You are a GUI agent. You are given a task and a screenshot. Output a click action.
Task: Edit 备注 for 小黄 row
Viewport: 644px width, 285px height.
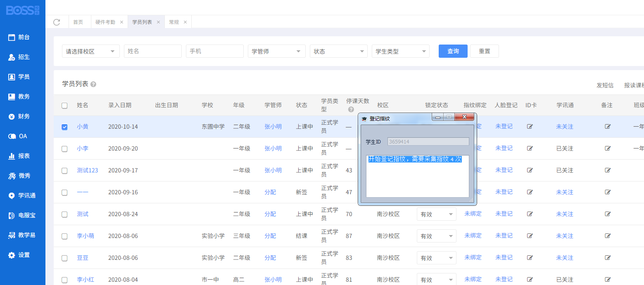[x=608, y=127]
